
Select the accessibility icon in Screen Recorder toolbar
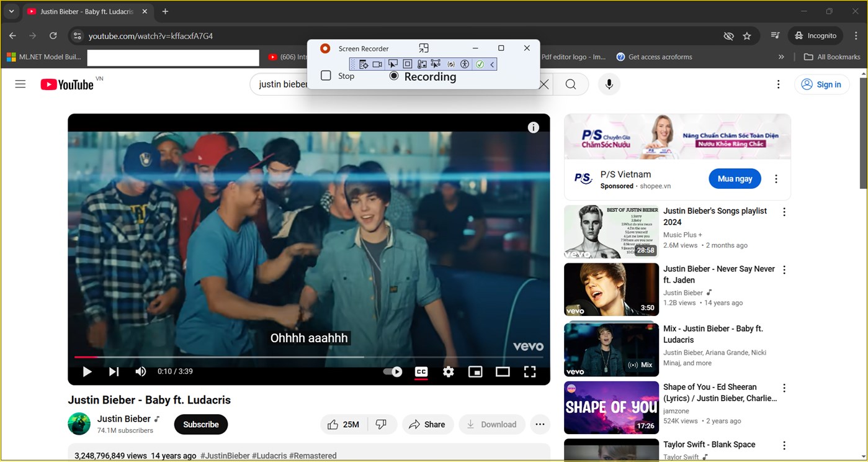tap(464, 64)
